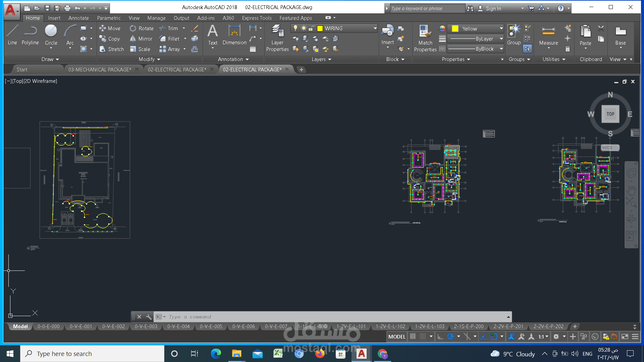This screenshot has width=644, height=362.
Task: Open the Start file tab
Action: [x=22, y=69]
